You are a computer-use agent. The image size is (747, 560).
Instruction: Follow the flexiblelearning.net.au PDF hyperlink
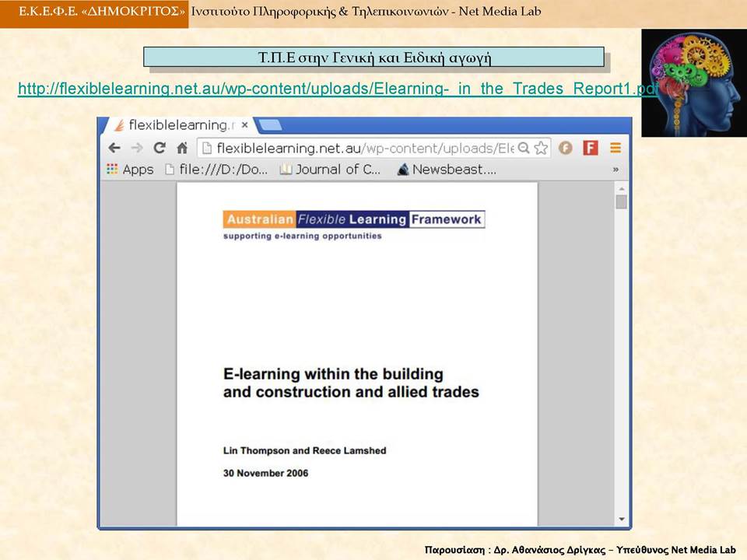[338, 89]
